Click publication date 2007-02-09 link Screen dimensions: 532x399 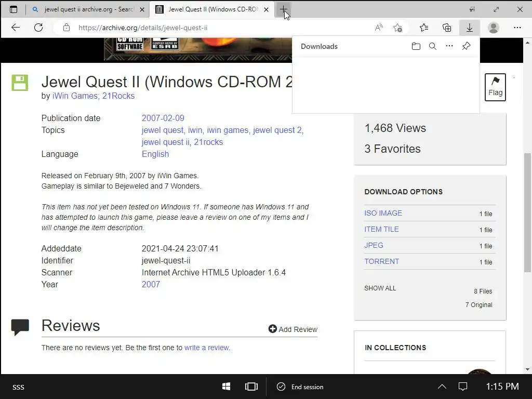tap(163, 118)
